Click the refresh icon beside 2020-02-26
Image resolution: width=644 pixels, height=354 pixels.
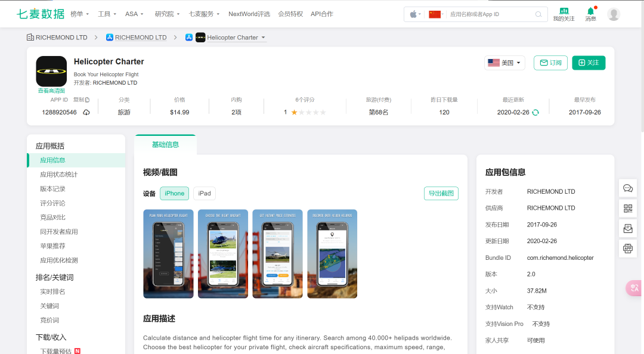[x=535, y=113]
